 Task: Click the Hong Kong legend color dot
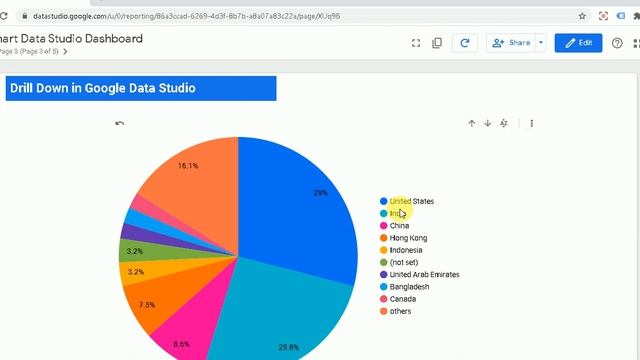pos(383,238)
